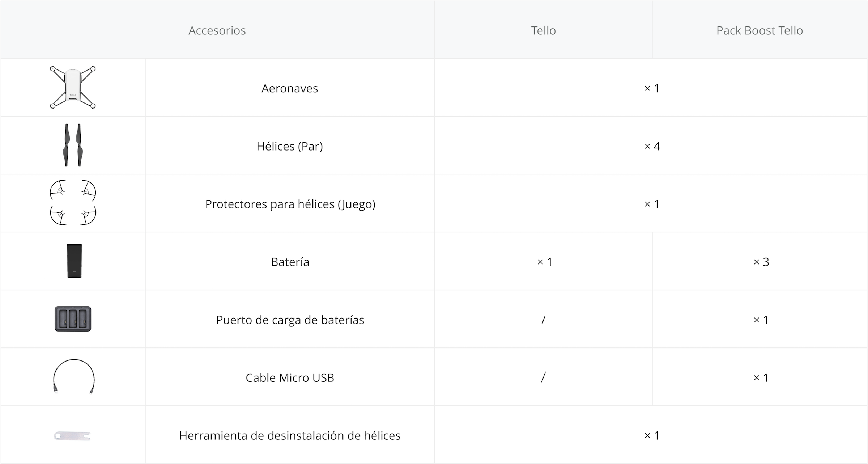Click the propeller removal tool image
The height and width of the screenshot is (464, 868).
point(72,436)
